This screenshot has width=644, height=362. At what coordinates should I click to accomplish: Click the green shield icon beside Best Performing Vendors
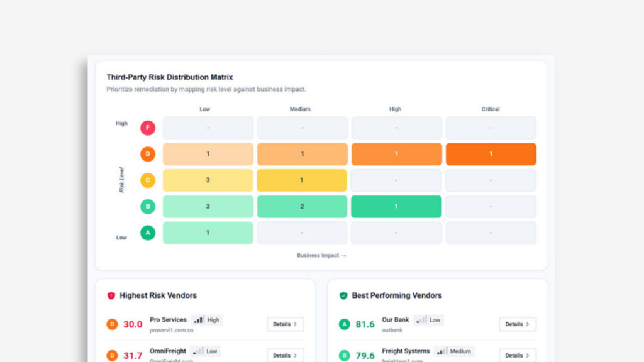(343, 295)
